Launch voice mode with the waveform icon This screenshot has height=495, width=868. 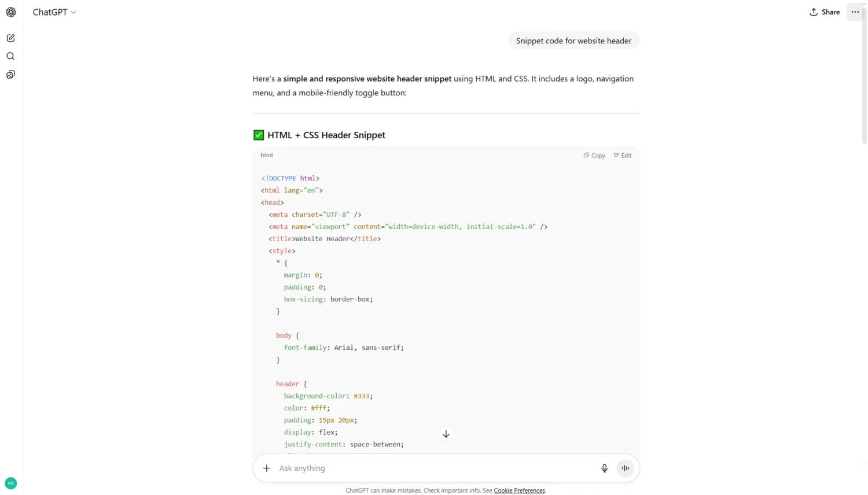click(x=625, y=468)
